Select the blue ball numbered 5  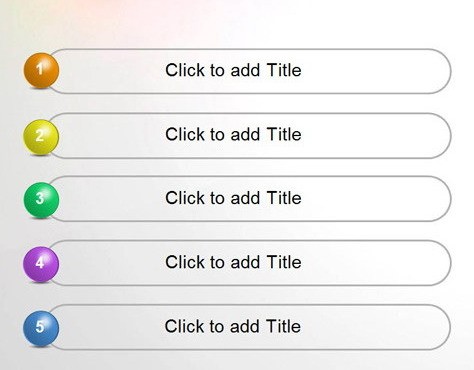[x=41, y=328]
